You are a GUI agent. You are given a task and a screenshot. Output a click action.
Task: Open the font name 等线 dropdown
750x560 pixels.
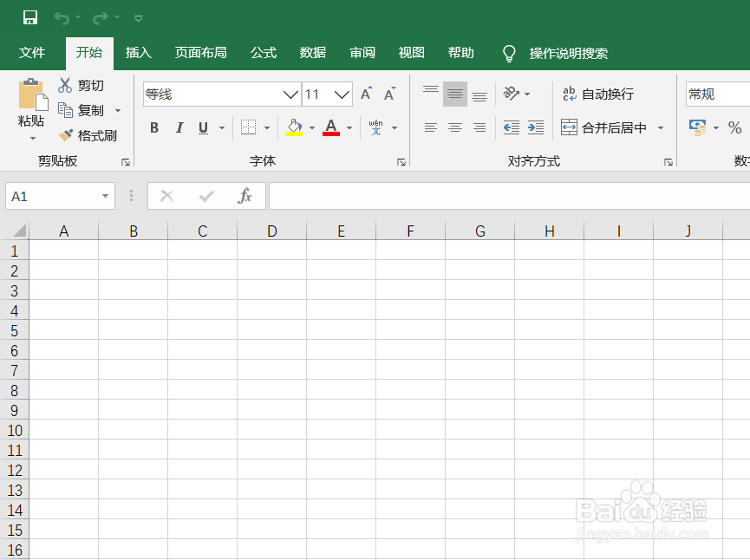[x=290, y=94]
